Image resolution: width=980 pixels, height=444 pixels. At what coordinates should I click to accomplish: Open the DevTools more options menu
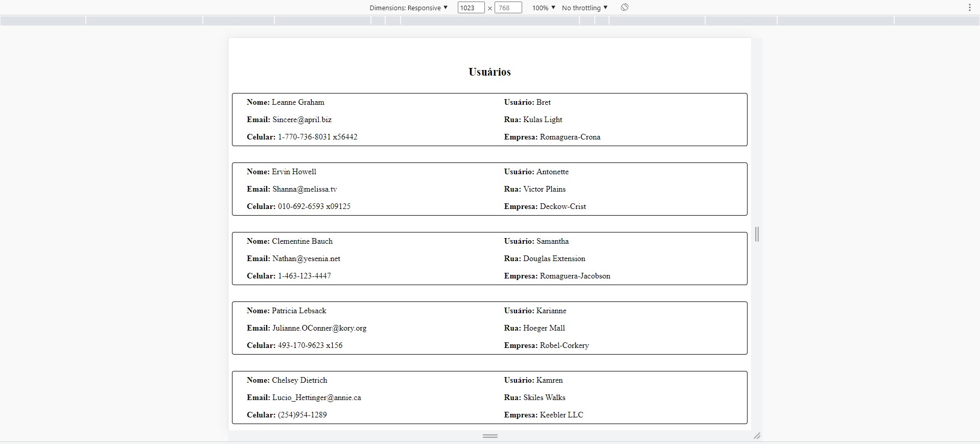click(x=969, y=8)
